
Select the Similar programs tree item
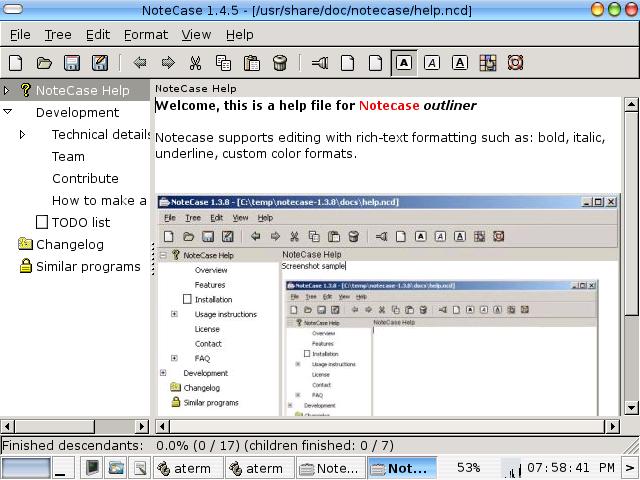(88, 267)
